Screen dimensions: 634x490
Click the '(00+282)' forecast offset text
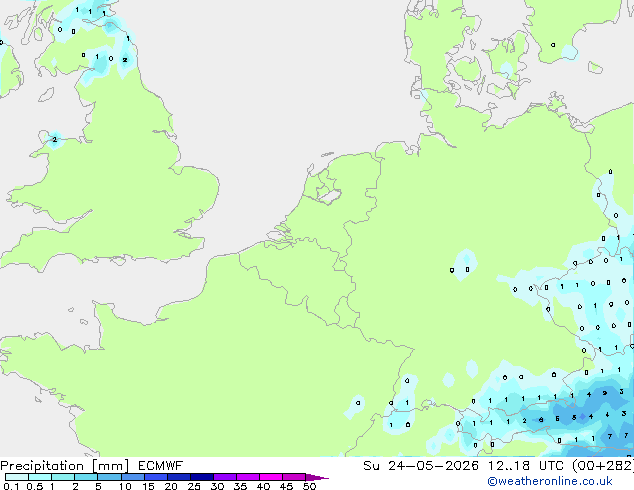pos(603,466)
